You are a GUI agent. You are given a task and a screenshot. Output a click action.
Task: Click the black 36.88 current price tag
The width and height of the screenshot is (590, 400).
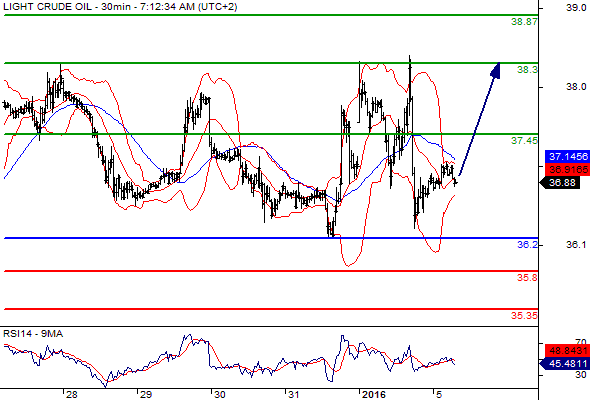(x=560, y=183)
